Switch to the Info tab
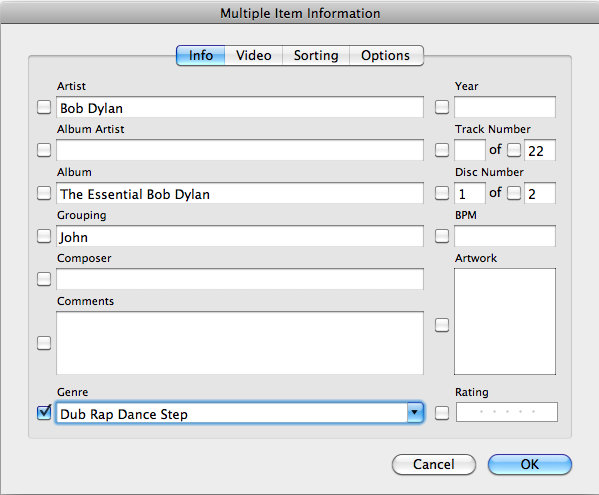The image size is (599, 495). coord(201,55)
